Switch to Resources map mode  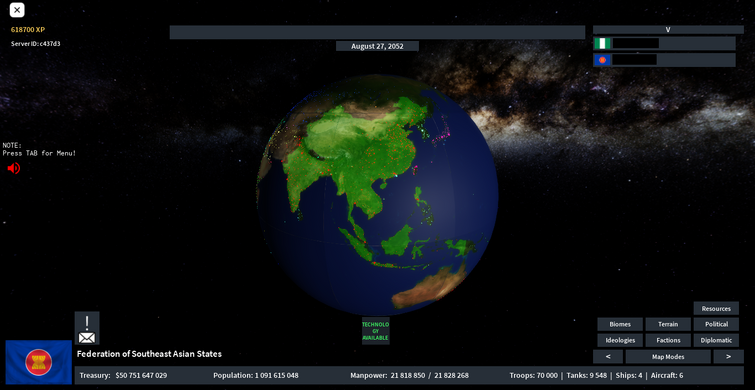[x=716, y=309]
